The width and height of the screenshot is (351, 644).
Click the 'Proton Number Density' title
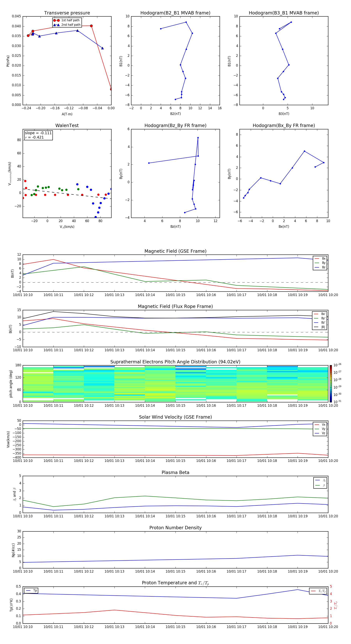(x=175, y=528)
